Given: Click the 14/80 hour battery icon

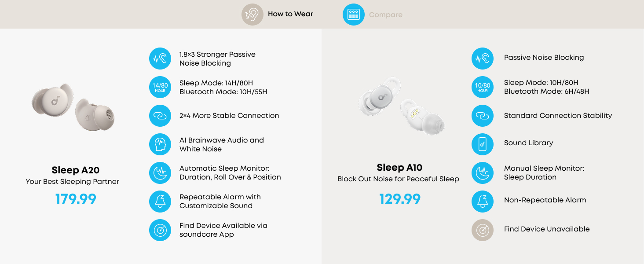Looking at the screenshot, I should click(160, 87).
